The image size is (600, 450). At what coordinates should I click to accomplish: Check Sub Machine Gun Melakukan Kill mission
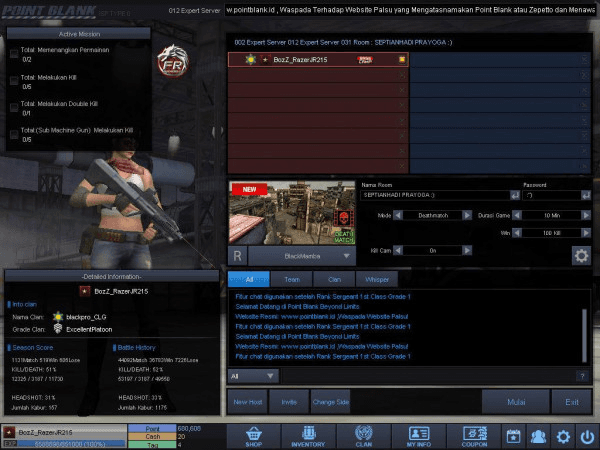14,134
